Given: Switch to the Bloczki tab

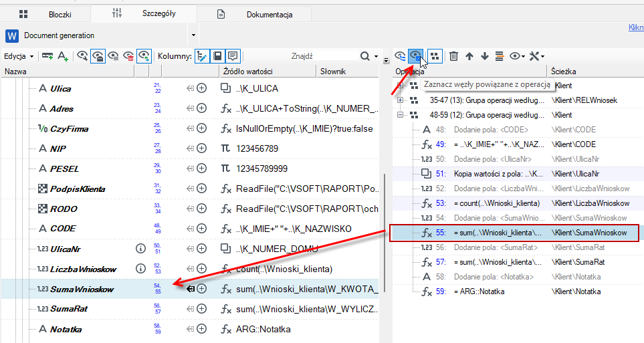Looking at the screenshot, I should (x=45, y=15).
